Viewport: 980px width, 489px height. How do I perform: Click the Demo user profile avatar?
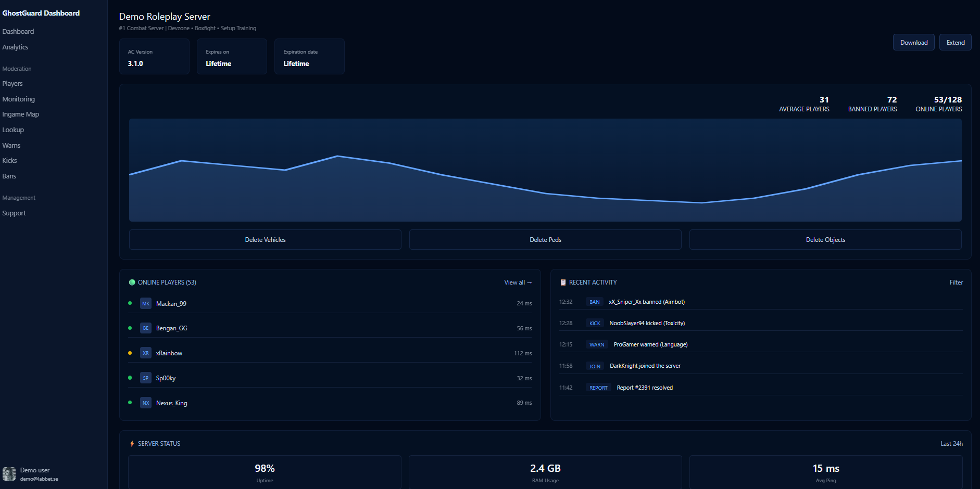(9, 474)
